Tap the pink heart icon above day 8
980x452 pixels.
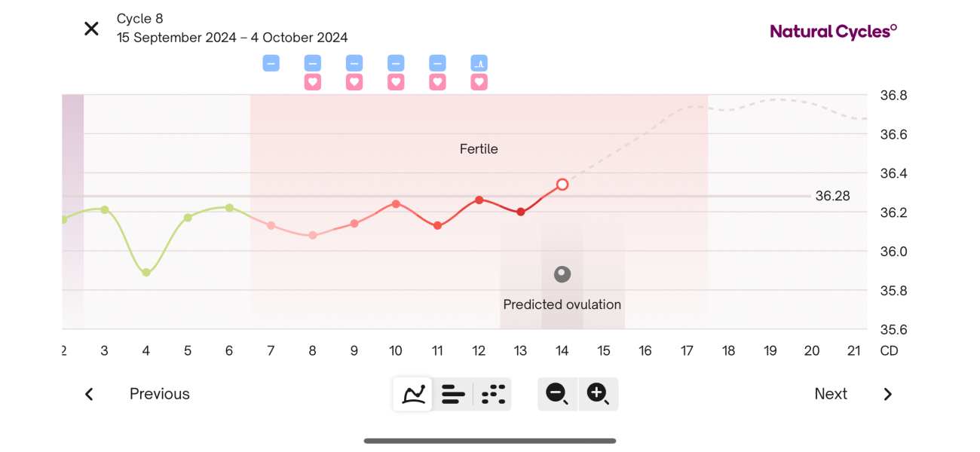click(312, 82)
